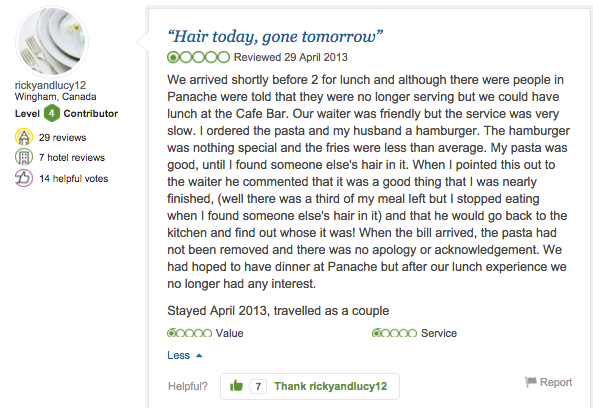Click the overall one-bubble rating icon
Image resolution: width=593 pixels, height=408 pixels.
(199, 57)
